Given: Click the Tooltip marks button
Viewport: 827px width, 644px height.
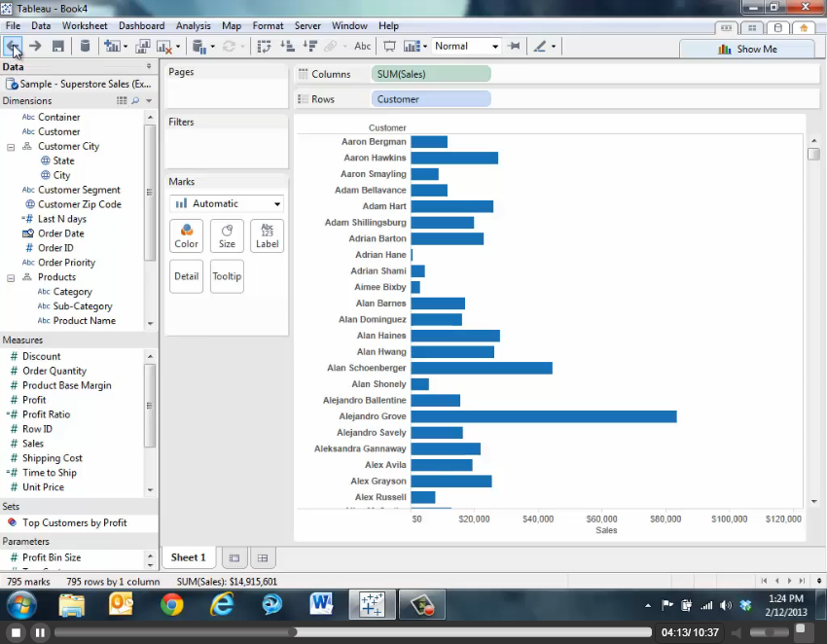Looking at the screenshot, I should (x=227, y=276).
